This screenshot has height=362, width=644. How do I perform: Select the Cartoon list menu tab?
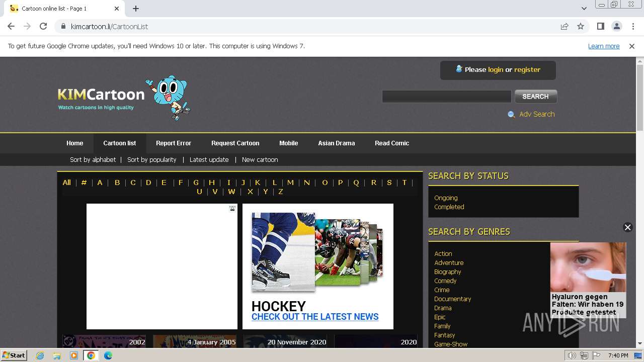click(x=120, y=143)
